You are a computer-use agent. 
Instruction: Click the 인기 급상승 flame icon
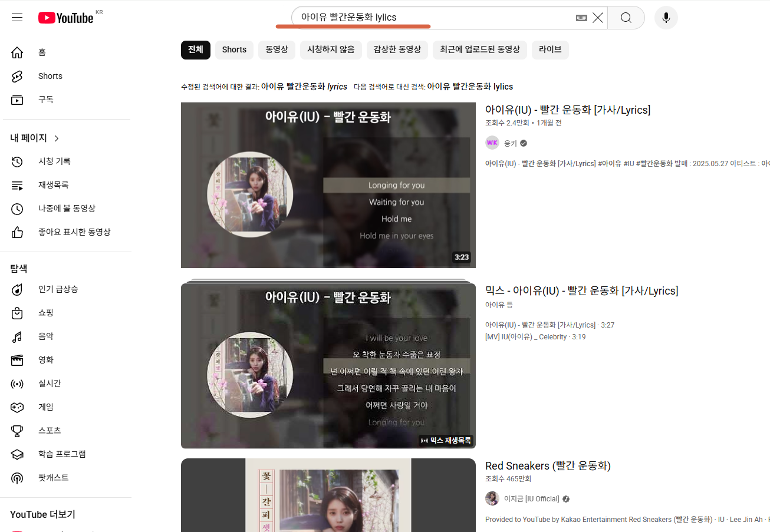(17, 289)
